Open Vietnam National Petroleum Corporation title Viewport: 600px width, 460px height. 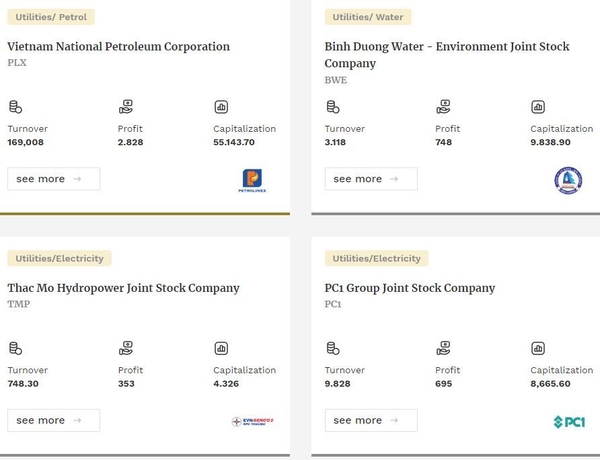tap(119, 47)
